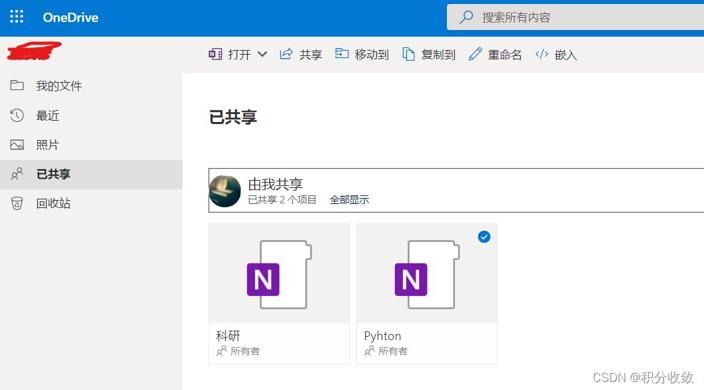Click 所有者 under Pyhton
The width and height of the screenshot is (704, 390).
[393, 351]
